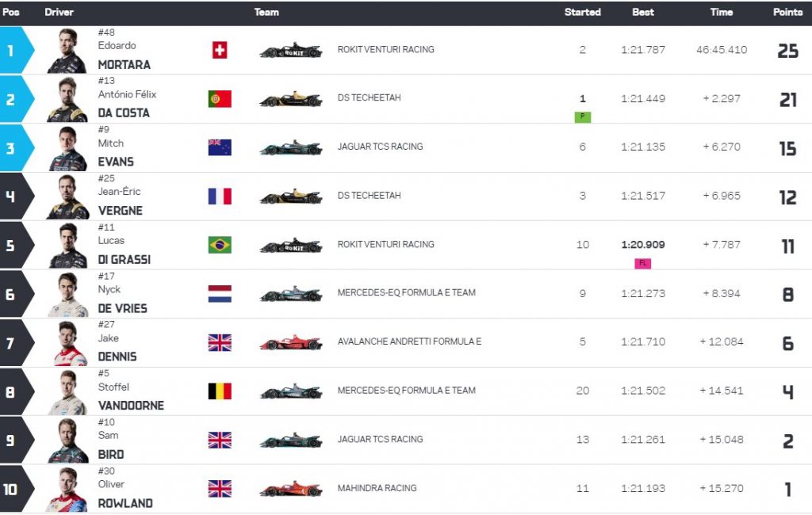Click position 1 blue badge

tap(17, 50)
